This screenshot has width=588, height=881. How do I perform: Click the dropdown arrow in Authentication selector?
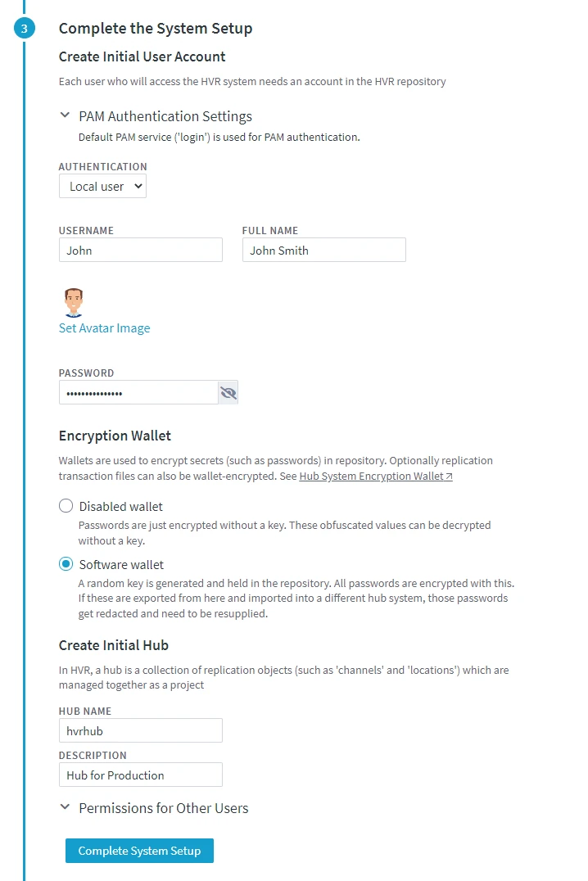pos(138,186)
